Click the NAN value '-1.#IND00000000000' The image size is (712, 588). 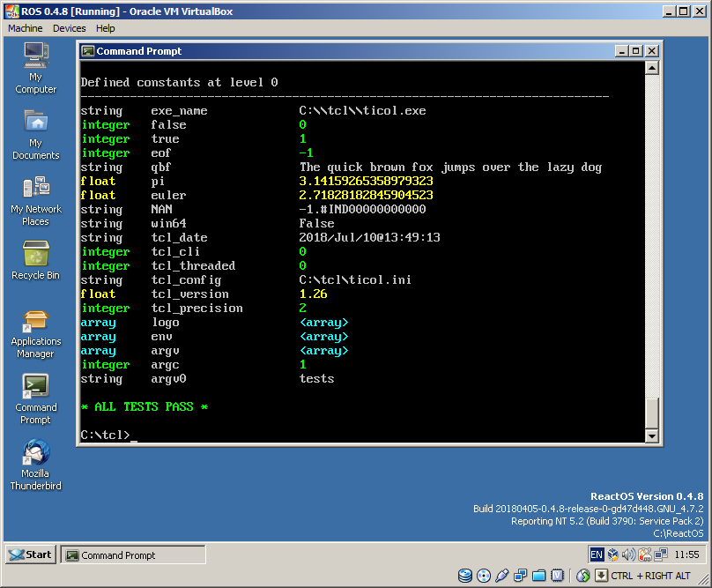[x=362, y=209]
